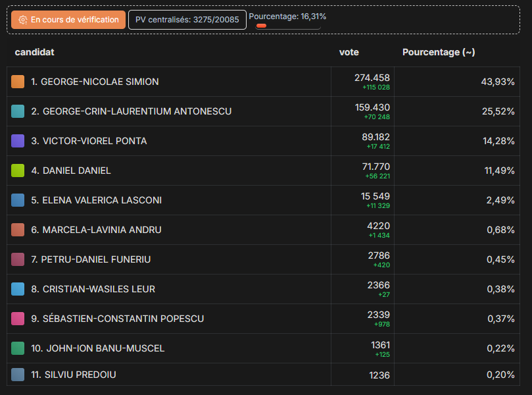The image size is (532, 395).
Task: Click the green increment +115 028
Action: (x=376, y=88)
